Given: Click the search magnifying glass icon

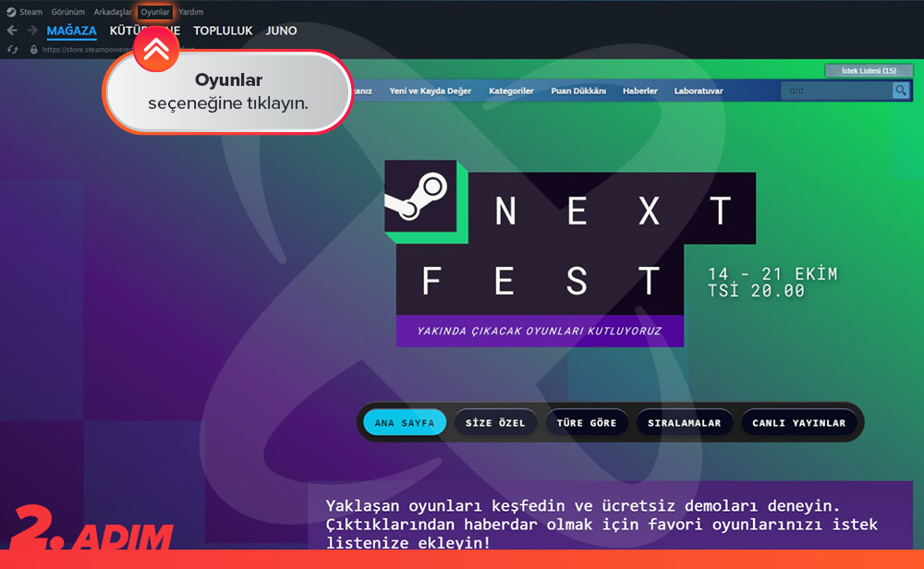Looking at the screenshot, I should click(x=900, y=91).
